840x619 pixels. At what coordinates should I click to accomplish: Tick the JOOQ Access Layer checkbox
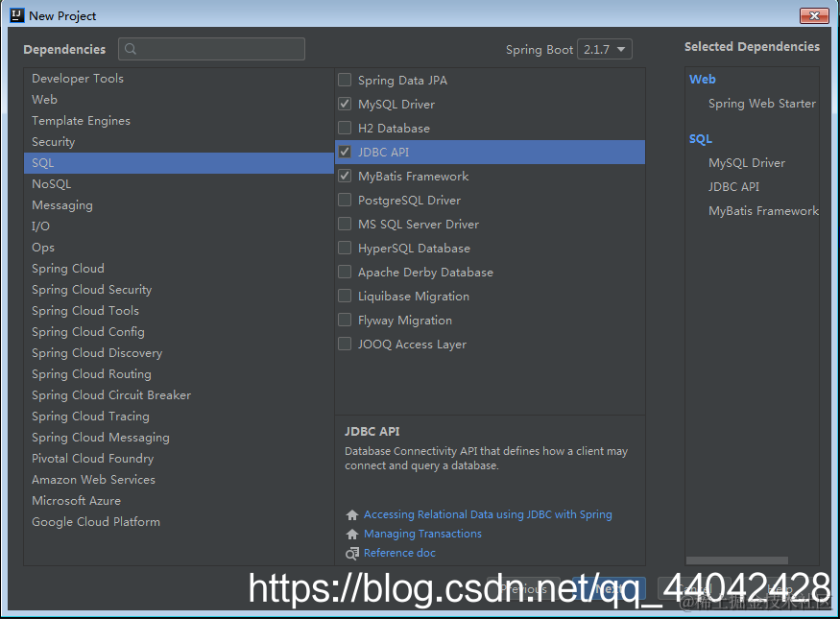[x=345, y=344]
